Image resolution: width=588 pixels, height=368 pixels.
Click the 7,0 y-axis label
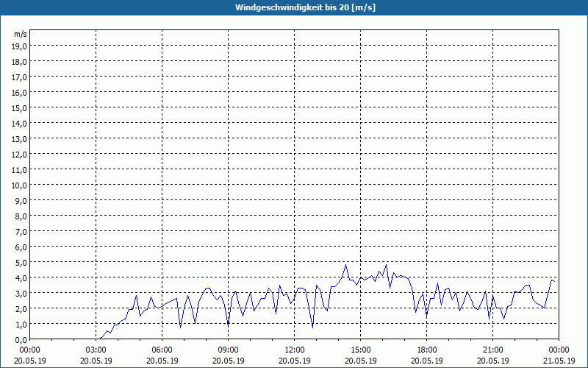coord(22,232)
